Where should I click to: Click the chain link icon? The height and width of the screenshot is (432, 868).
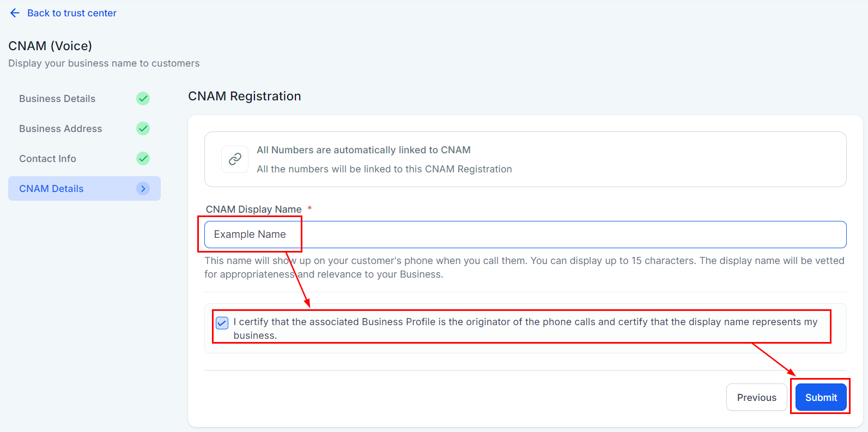click(x=235, y=159)
